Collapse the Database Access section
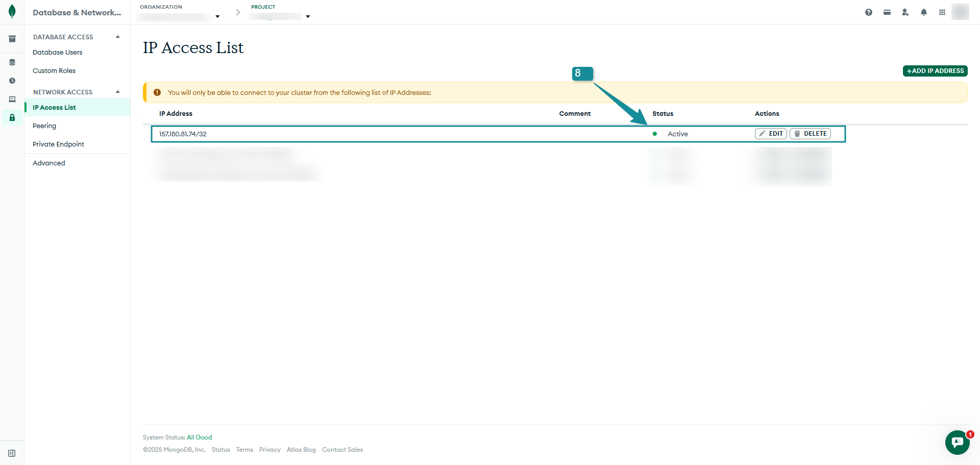This screenshot has height=465, width=980. pos(118,37)
